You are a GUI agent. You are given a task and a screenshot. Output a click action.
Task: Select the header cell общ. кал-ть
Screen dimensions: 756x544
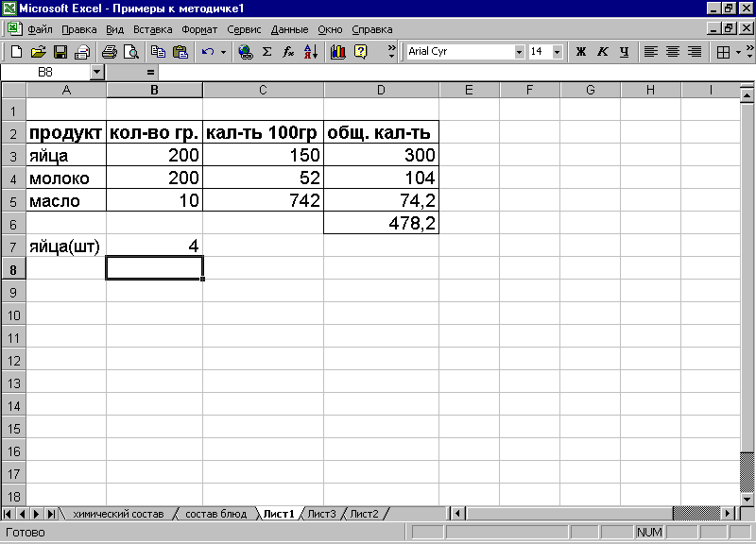(381, 132)
